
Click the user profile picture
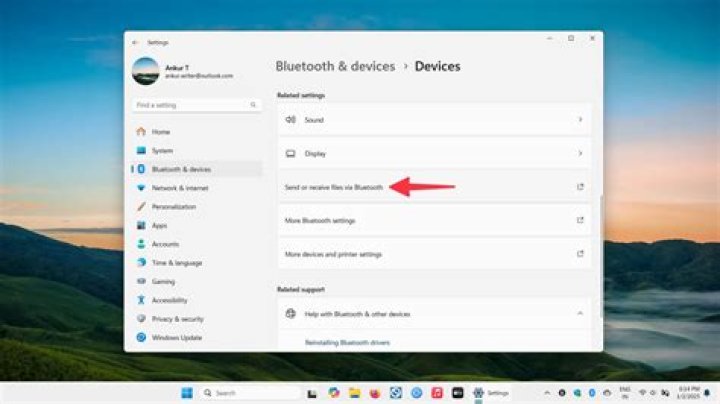coord(146,71)
